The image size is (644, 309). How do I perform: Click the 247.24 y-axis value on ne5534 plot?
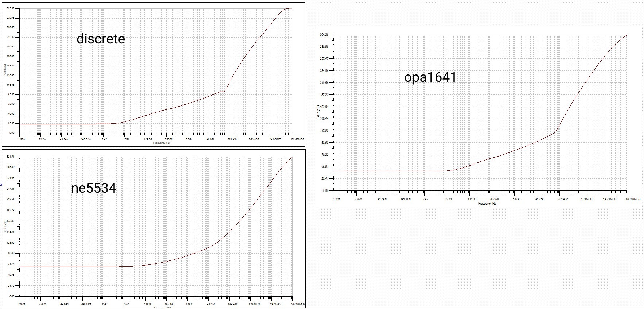(11, 189)
